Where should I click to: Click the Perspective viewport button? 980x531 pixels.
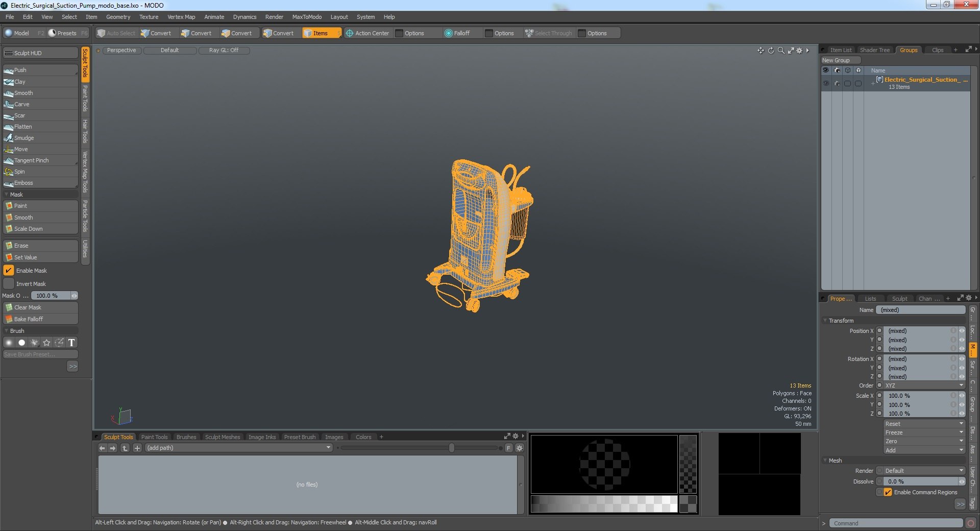(x=121, y=50)
